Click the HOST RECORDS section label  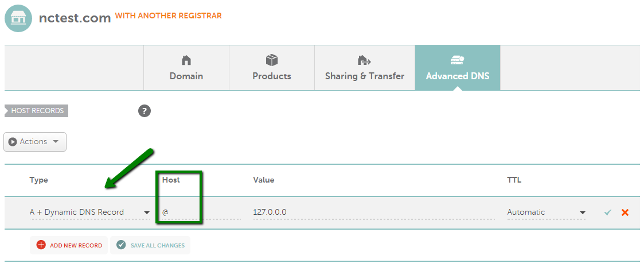(x=37, y=111)
